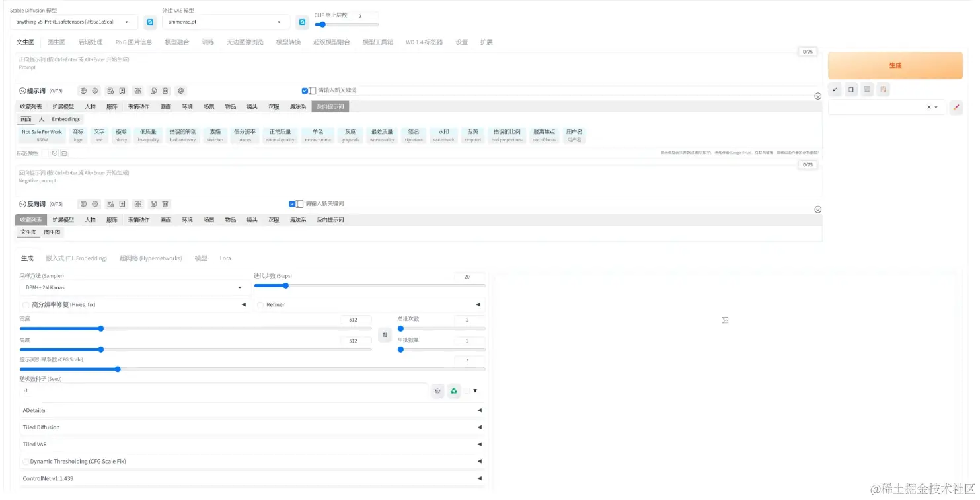The width and height of the screenshot is (980, 500).
Task: Enable Dynamic Thresholding (CFG Scale Fix) checkbox
Action: [26, 461]
